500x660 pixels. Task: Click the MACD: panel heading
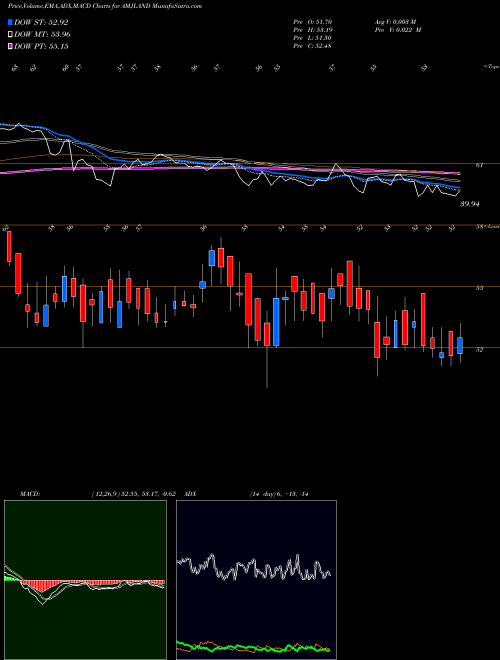pyautogui.click(x=30, y=494)
